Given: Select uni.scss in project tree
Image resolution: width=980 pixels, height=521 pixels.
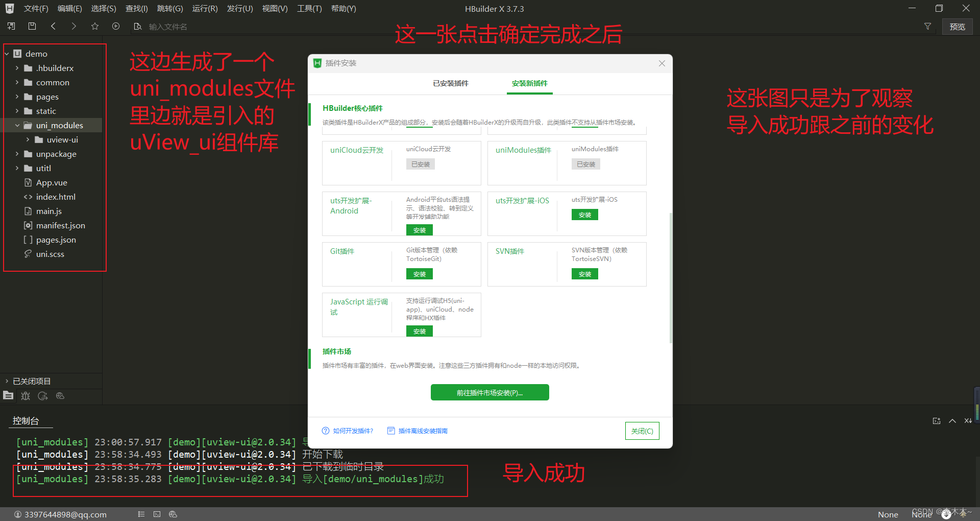Looking at the screenshot, I should click(x=50, y=254).
